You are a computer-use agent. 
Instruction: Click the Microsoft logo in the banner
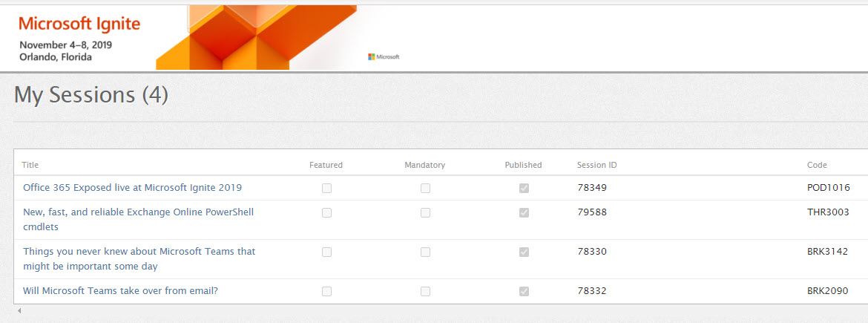pyautogui.click(x=383, y=56)
